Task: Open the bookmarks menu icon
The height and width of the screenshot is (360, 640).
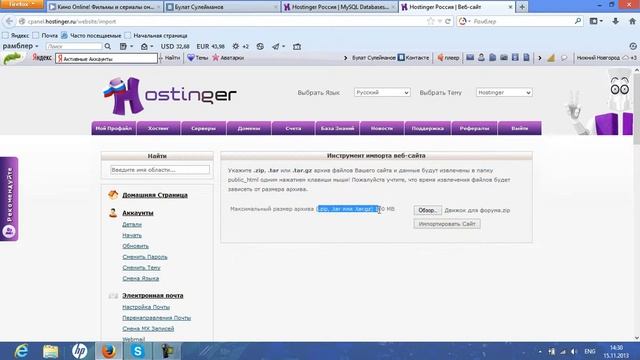Action: tap(596, 21)
